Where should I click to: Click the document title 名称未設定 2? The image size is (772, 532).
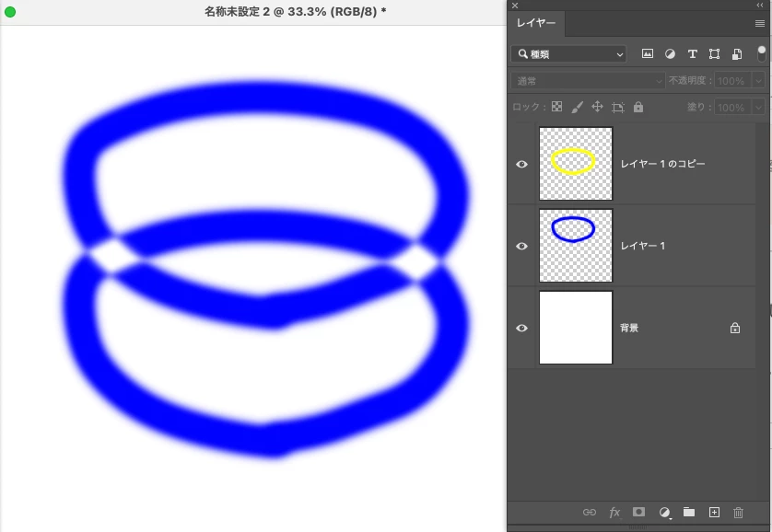(x=237, y=11)
